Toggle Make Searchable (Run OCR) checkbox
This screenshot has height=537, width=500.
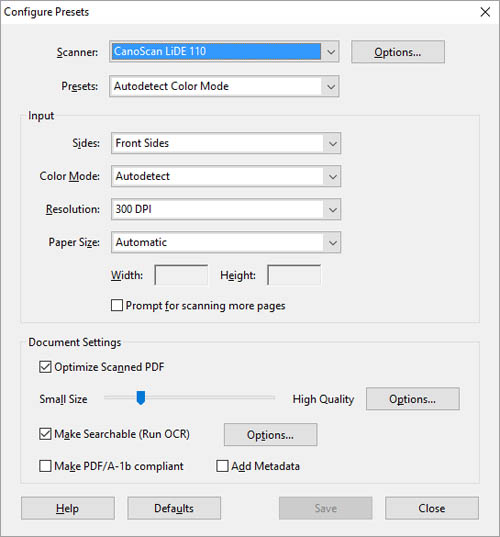45,434
